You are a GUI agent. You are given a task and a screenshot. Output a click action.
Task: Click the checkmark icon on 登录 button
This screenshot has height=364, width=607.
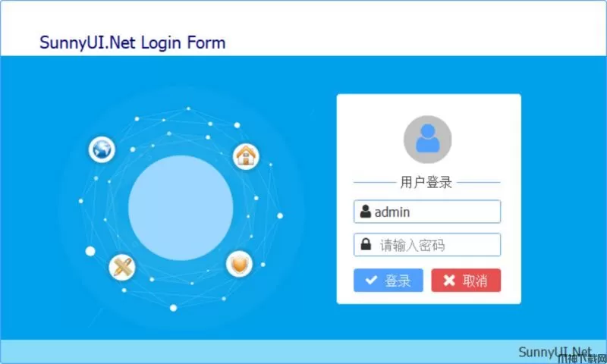(371, 280)
